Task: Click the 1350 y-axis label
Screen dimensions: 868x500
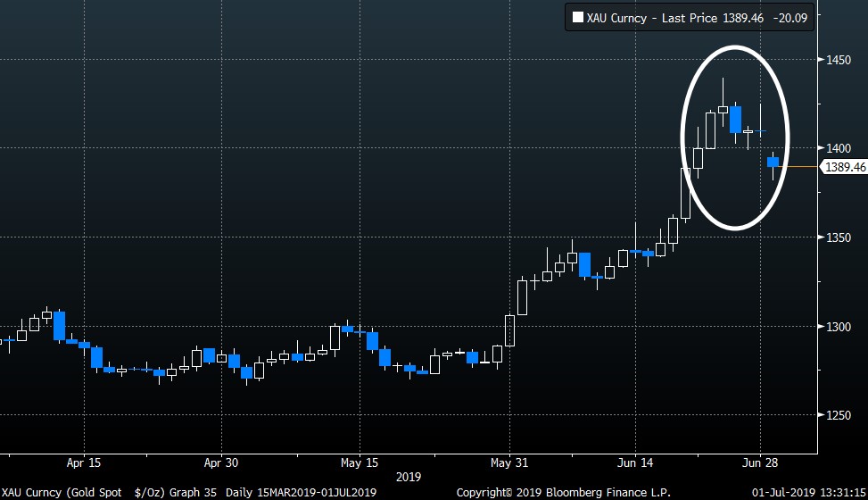Action: pos(839,237)
